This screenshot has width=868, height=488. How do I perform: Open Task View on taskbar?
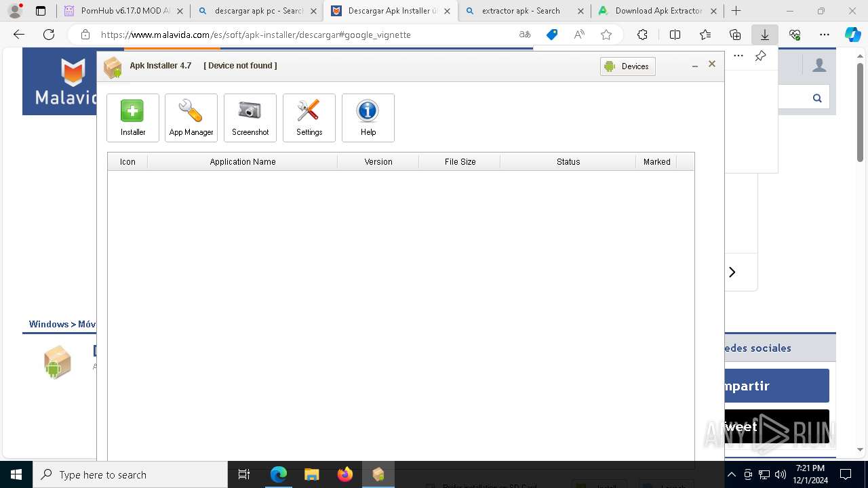pyautogui.click(x=244, y=474)
